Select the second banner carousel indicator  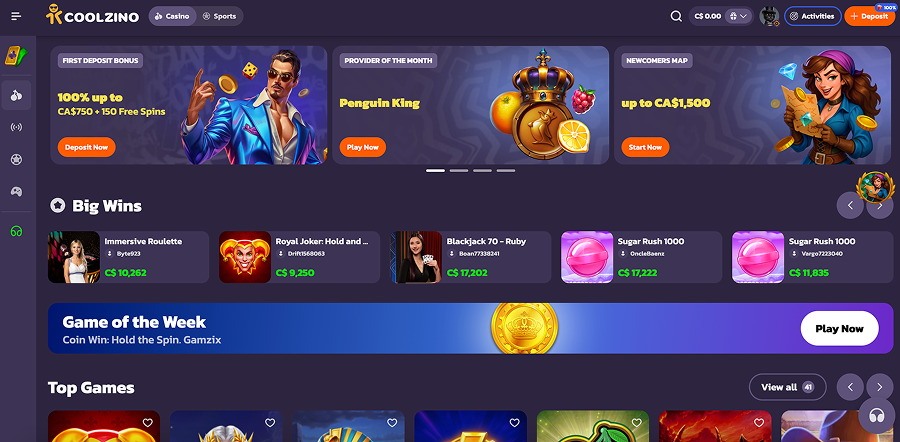point(459,170)
